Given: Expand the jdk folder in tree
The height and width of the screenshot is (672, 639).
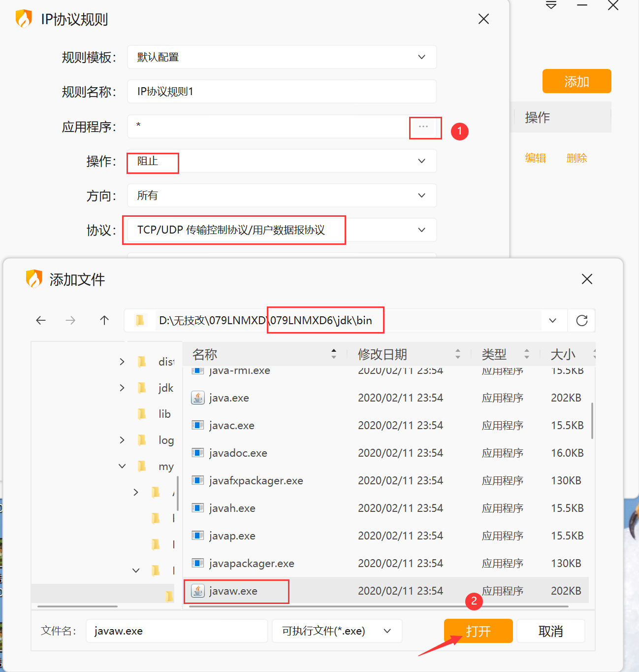Looking at the screenshot, I should click(x=122, y=388).
